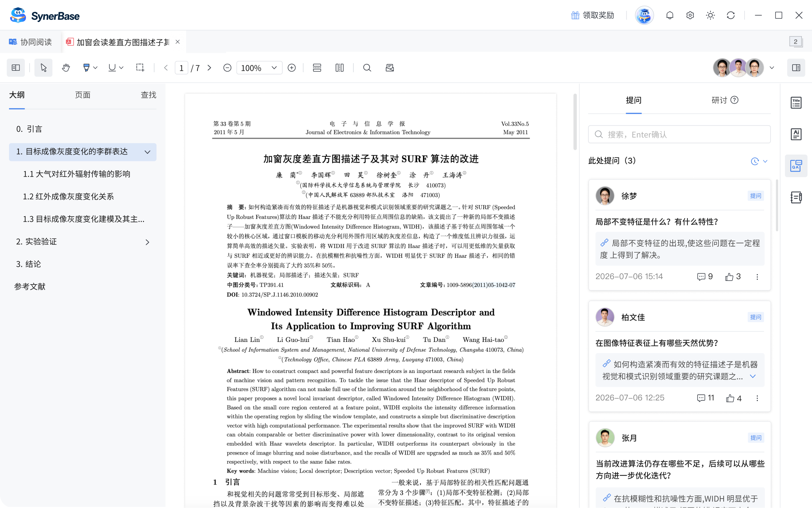812x508 pixels.
Task: Switch to the 研讨 discussion tab
Action: [719, 100]
